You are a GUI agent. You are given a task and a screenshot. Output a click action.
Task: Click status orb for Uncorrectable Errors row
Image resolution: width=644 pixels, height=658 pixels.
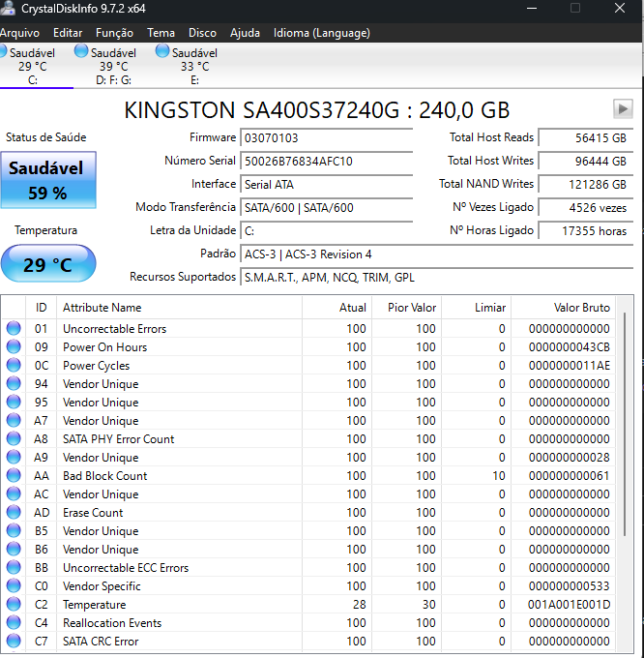click(14, 328)
